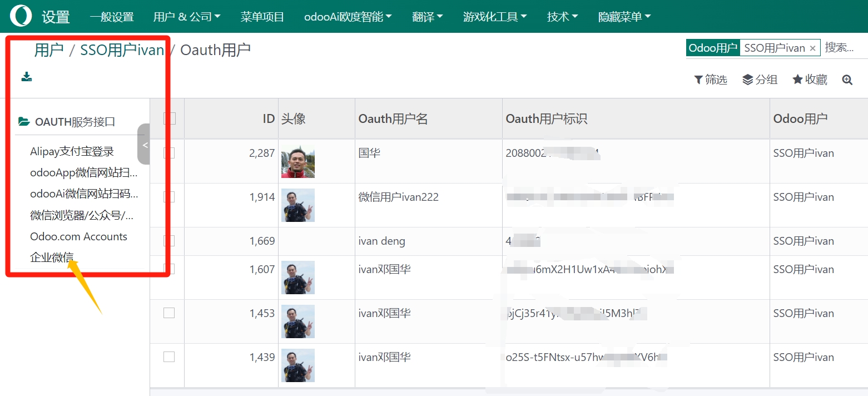Click the OAUTH服务接口 section header

click(x=75, y=121)
